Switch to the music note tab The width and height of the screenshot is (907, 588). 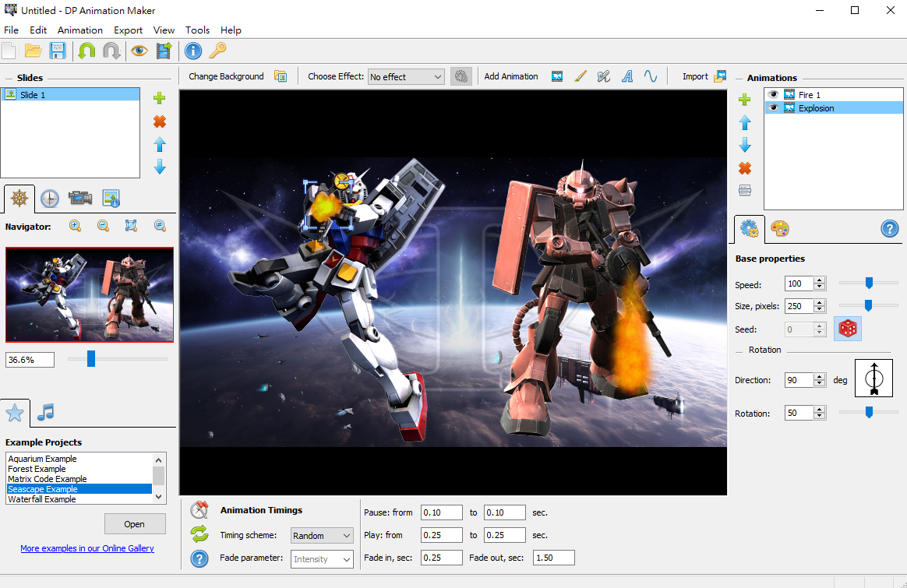coord(46,412)
